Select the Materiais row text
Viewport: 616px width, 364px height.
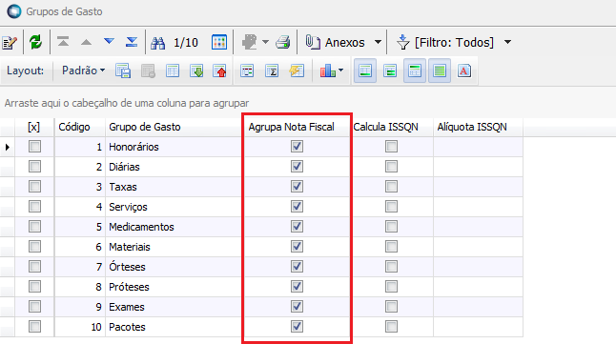[130, 247]
